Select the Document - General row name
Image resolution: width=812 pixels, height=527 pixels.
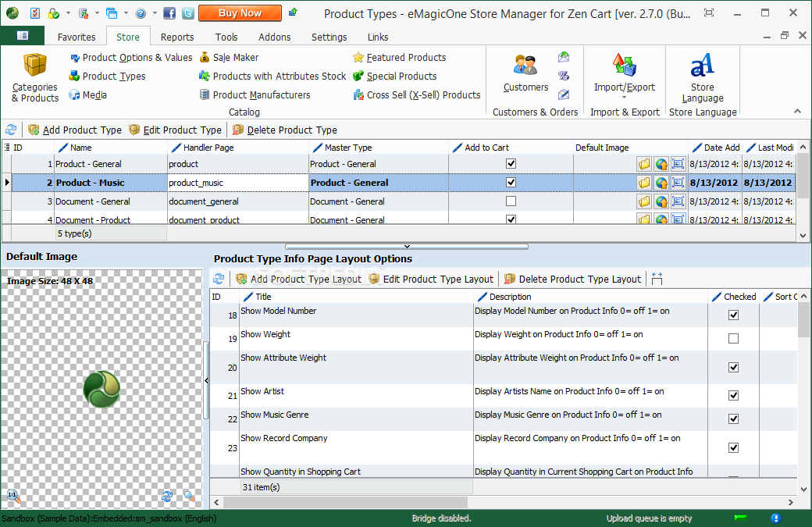click(93, 201)
